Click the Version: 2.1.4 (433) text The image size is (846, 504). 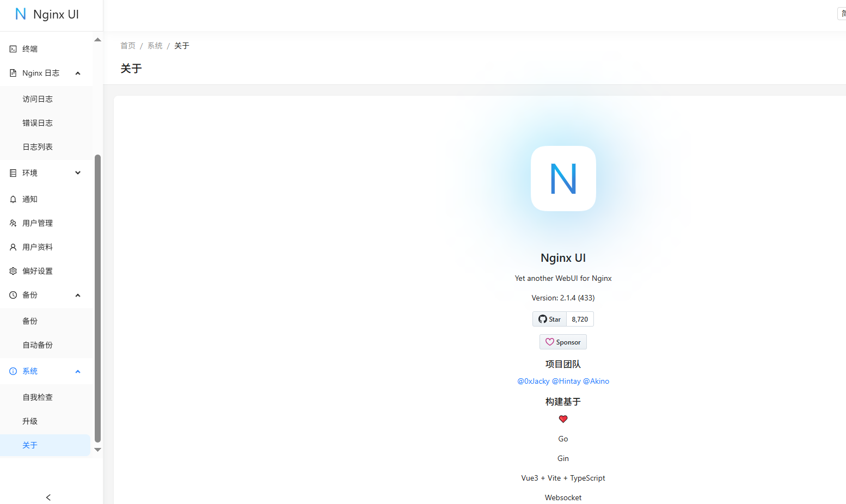(563, 298)
